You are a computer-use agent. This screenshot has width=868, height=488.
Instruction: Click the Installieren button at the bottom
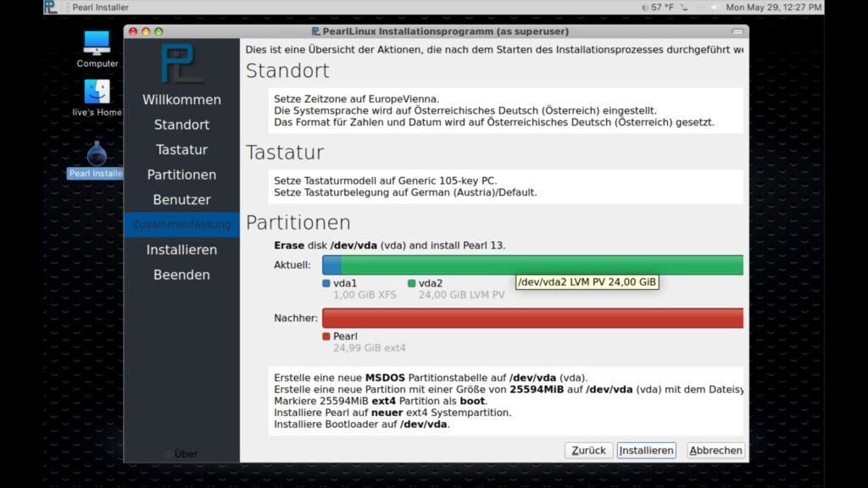647,451
